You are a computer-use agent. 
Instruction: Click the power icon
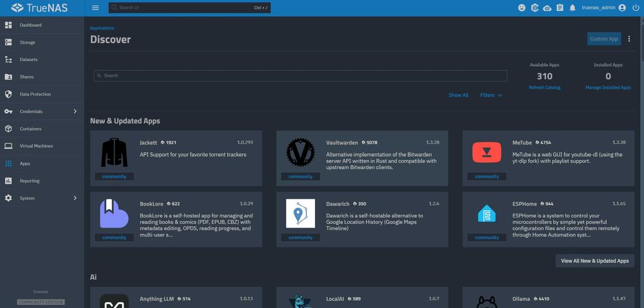(636, 8)
